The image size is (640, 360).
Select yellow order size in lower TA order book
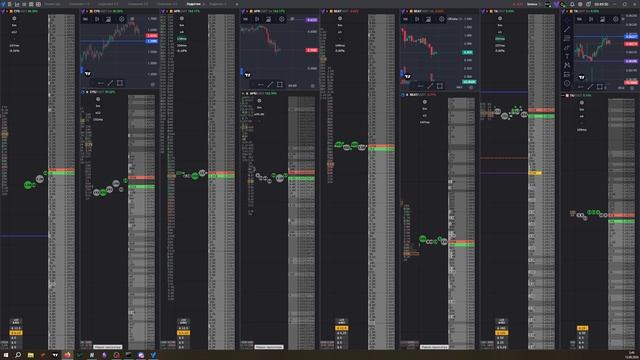pyautogui.click(x=582, y=328)
